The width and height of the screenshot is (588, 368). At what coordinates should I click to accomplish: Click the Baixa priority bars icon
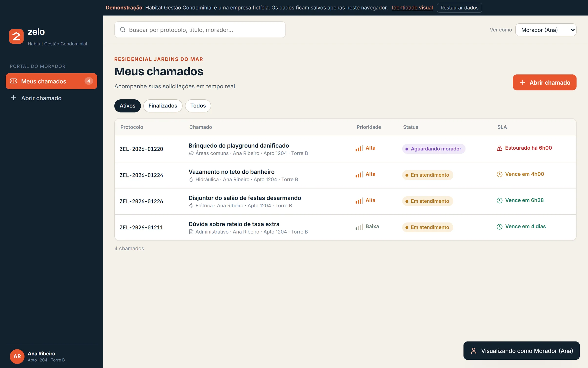pyautogui.click(x=359, y=227)
